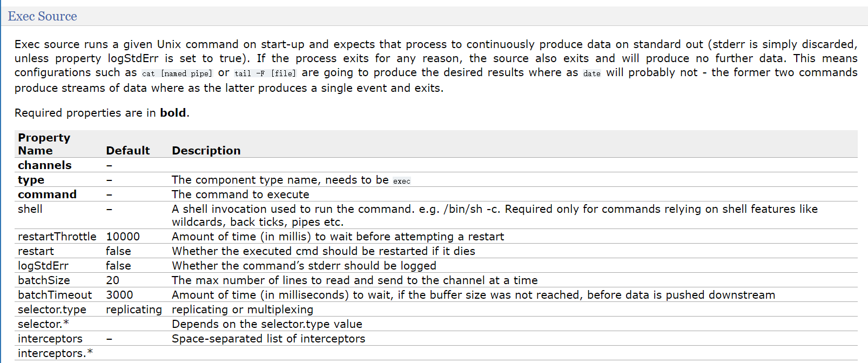Click the restartThrottle property cell
Image resolution: width=868 pixels, height=363 pixels.
[x=57, y=237]
